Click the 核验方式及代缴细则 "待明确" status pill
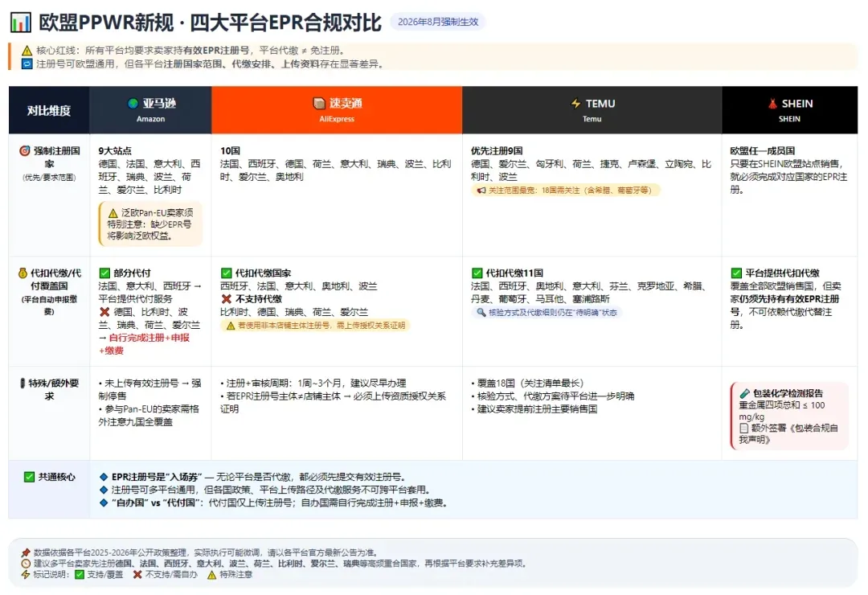Screen dimensions: 868x595 pos(547,313)
